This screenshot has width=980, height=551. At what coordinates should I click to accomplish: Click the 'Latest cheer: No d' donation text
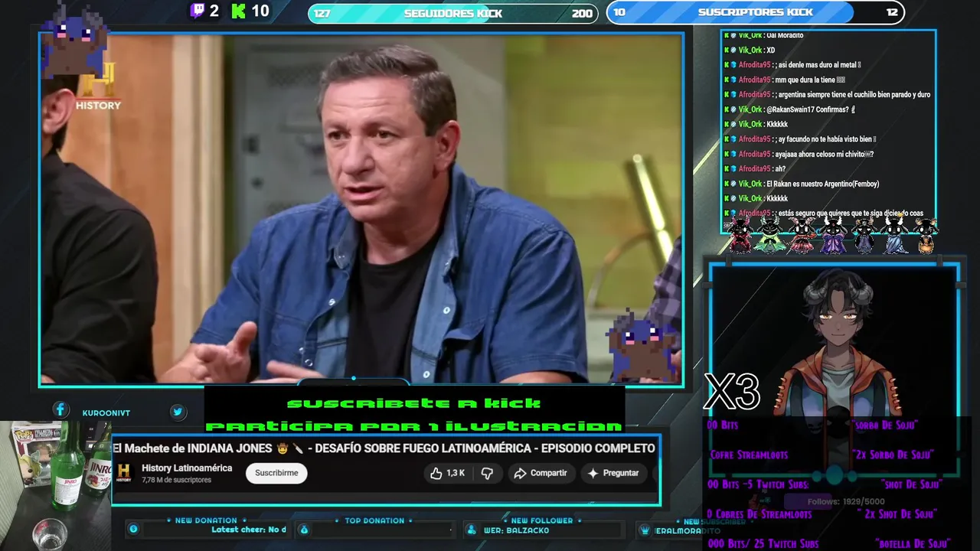point(249,530)
